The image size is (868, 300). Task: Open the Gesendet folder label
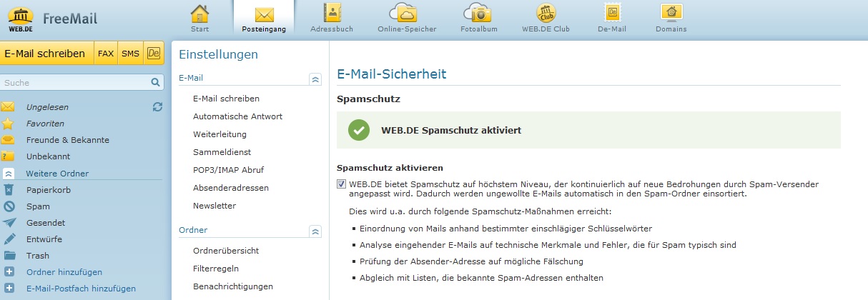click(46, 223)
